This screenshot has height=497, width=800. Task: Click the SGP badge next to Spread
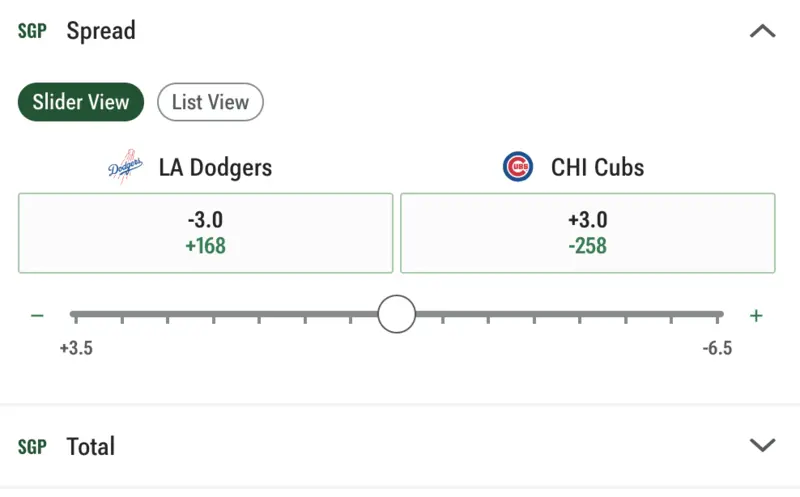click(x=32, y=31)
